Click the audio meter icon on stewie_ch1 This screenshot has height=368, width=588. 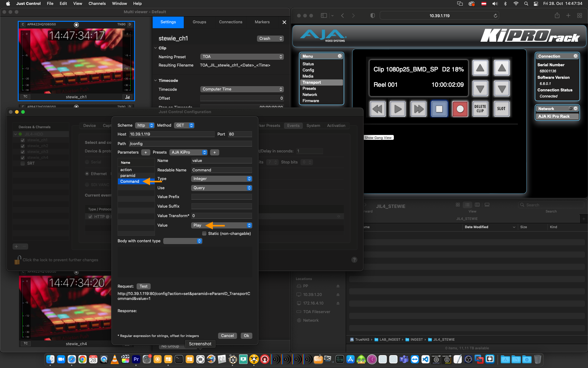(127, 97)
